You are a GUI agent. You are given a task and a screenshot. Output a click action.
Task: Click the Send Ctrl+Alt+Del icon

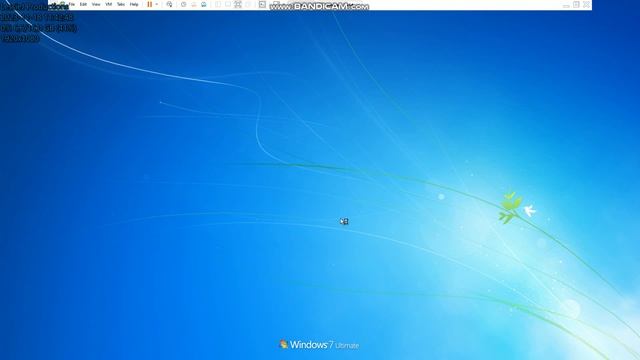169,4
